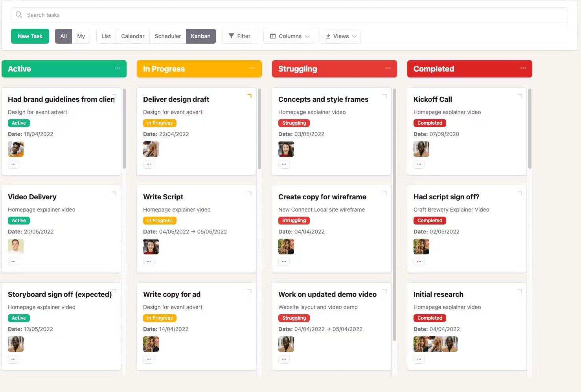The width and height of the screenshot is (581, 392).
Task: Click the Struggling column header
Action: pyautogui.click(x=335, y=69)
